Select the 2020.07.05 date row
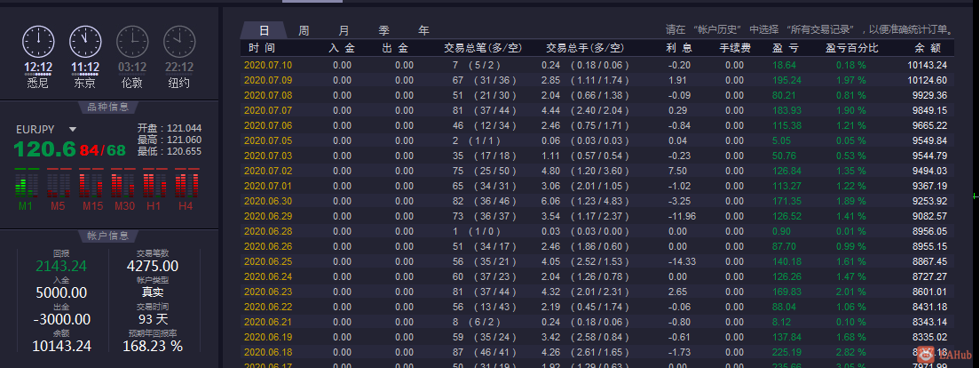The image size is (980, 368). (x=597, y=140)
